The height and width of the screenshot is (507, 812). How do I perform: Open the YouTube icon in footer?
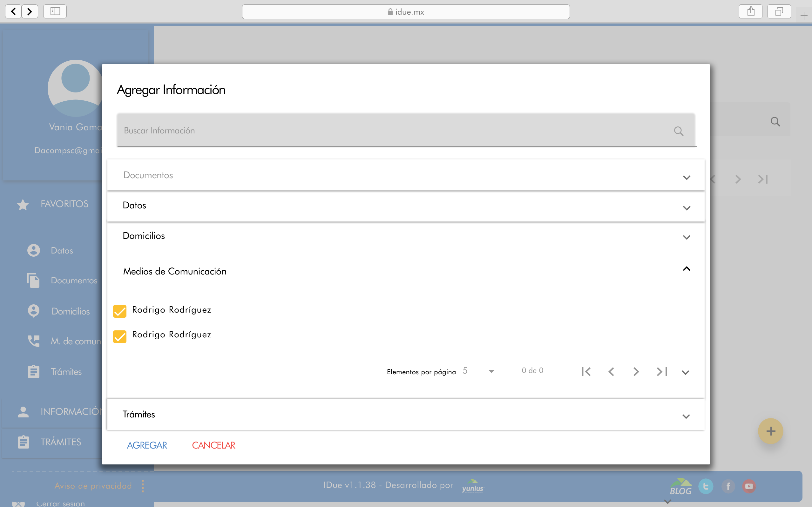coord(749,486)
